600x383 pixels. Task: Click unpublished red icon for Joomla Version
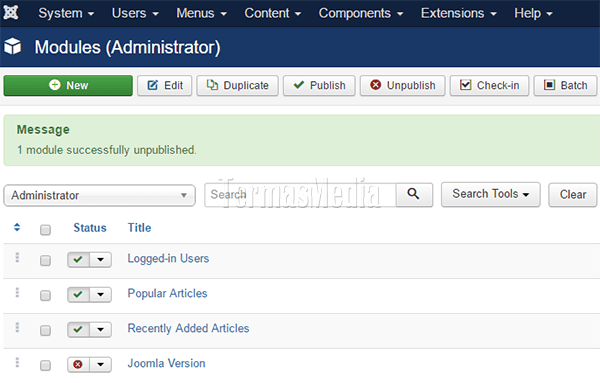[x=78, y=365]
